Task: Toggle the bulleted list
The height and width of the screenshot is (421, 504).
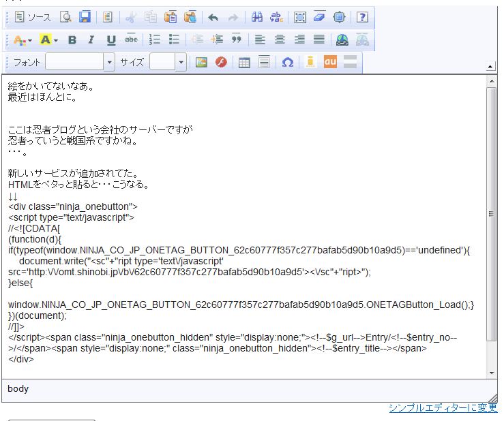Action: (x=174, y=40)
